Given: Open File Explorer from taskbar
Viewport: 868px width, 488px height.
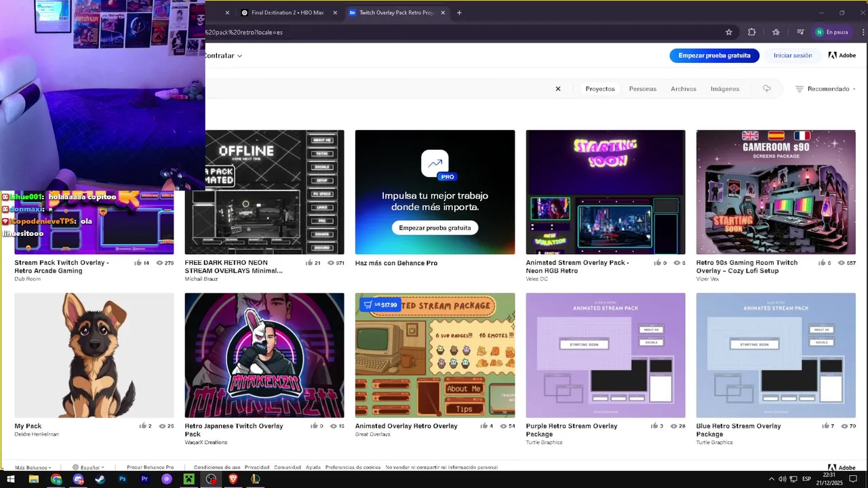Looking at the screenshot, I should pos(33,479).
